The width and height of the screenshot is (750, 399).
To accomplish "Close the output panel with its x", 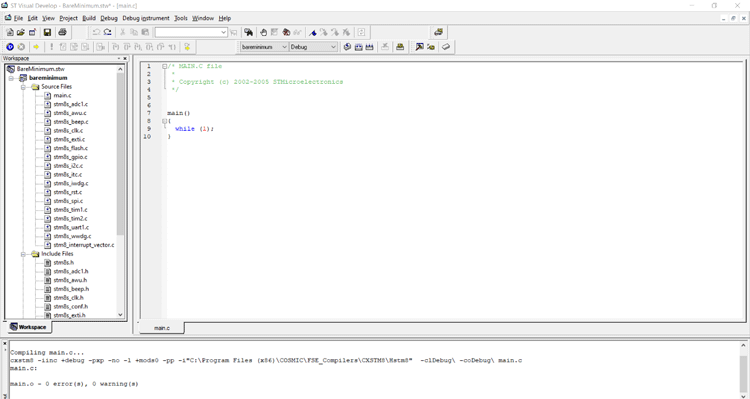I will [x=5, y=344].
